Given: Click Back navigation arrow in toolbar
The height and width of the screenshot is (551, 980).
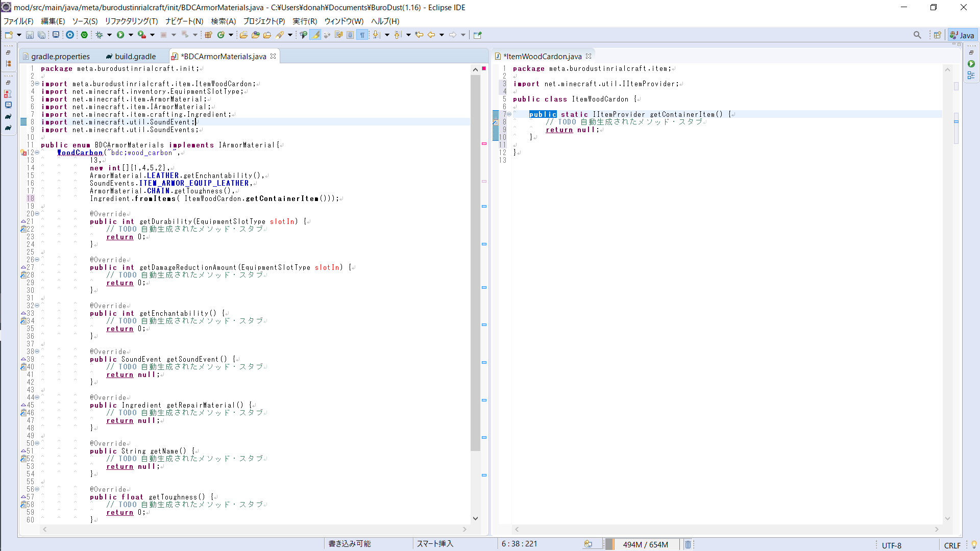Looking at the screenshot, I should (431, 35).
